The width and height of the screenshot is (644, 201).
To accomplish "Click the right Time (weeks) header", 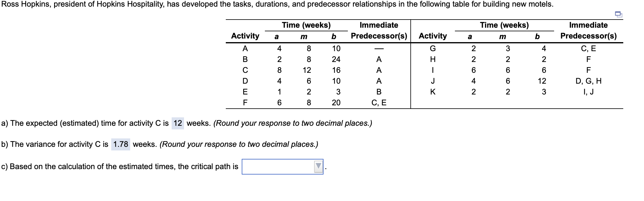I will coord(504,25).
